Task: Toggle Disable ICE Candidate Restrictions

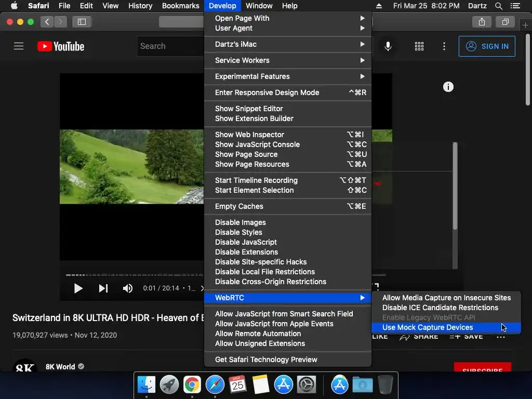Action: coord(446,308)
